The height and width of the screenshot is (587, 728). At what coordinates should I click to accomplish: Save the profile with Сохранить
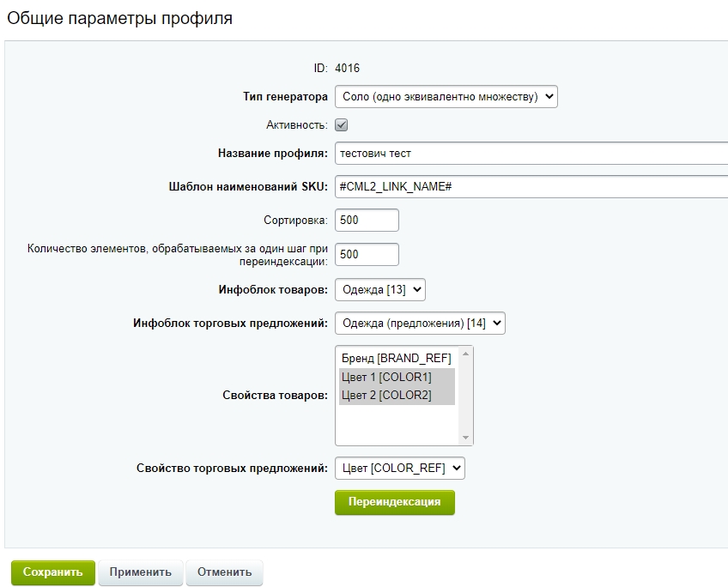point(52,572)
